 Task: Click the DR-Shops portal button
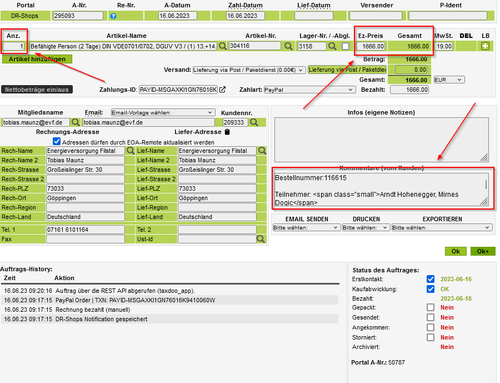[25, 16]
